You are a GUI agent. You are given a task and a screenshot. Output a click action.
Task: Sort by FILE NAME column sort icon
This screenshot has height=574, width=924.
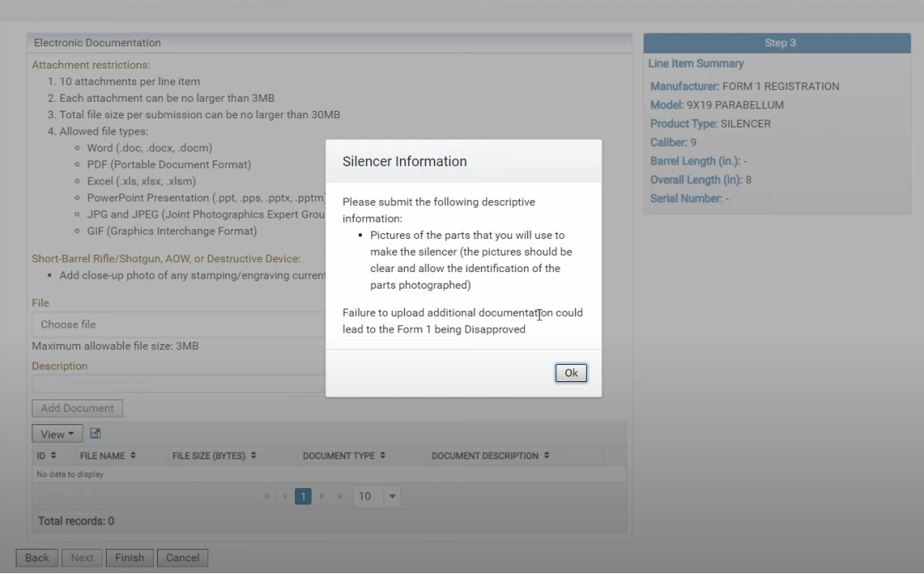click(x=133, y=456)
